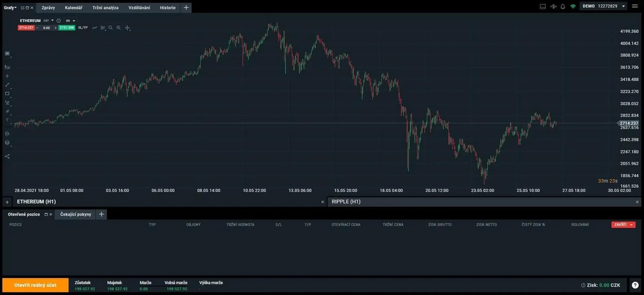Click the OTEVÍRACÍ CENA column header

tap(346, 225)
